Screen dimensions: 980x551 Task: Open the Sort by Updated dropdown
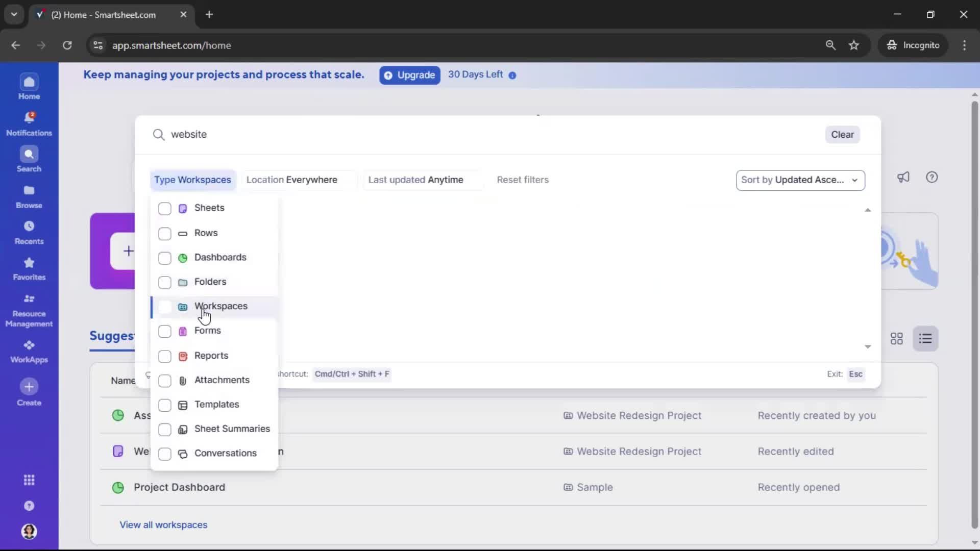coord(800,180)
